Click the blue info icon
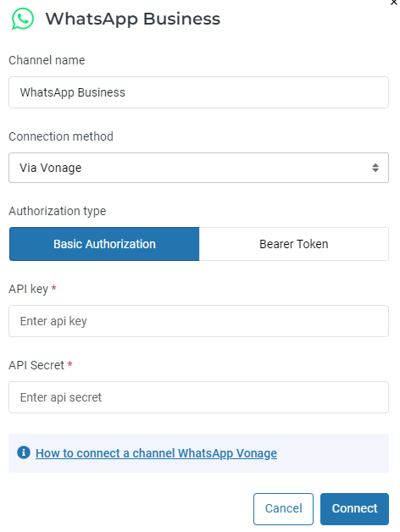 24,452
